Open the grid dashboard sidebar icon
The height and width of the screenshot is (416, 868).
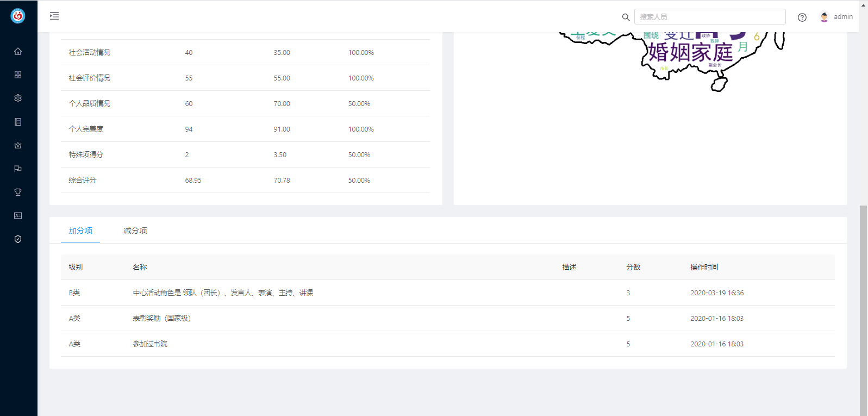click(18, 74)
